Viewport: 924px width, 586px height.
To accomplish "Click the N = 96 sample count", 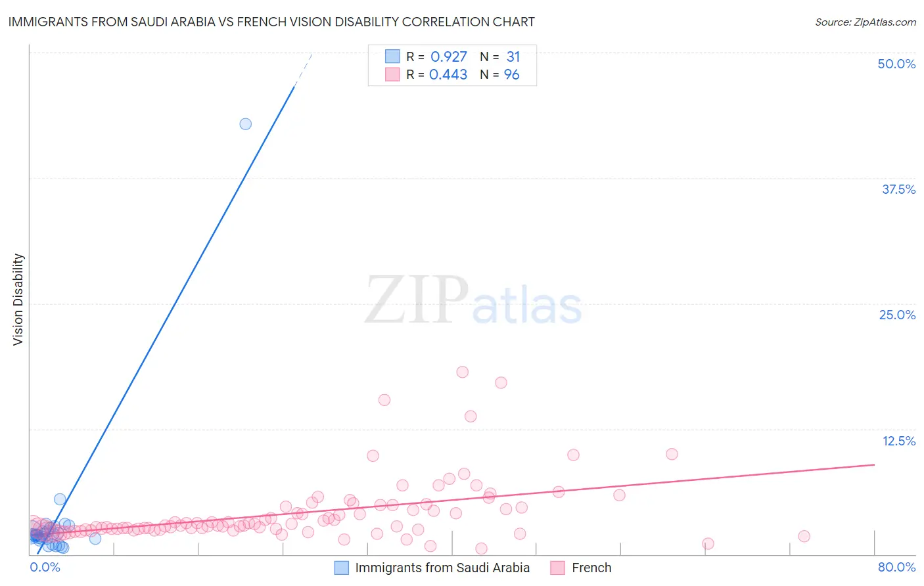I will point(499,74).
